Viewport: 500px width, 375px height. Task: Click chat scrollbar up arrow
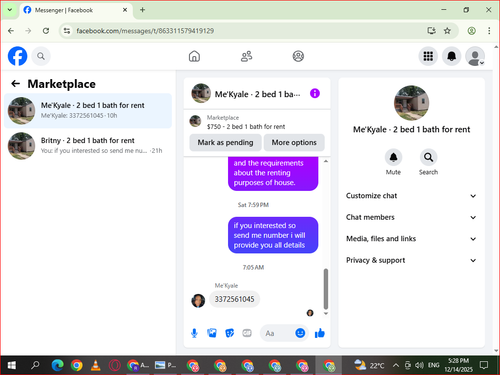click(x=326, y=161)
